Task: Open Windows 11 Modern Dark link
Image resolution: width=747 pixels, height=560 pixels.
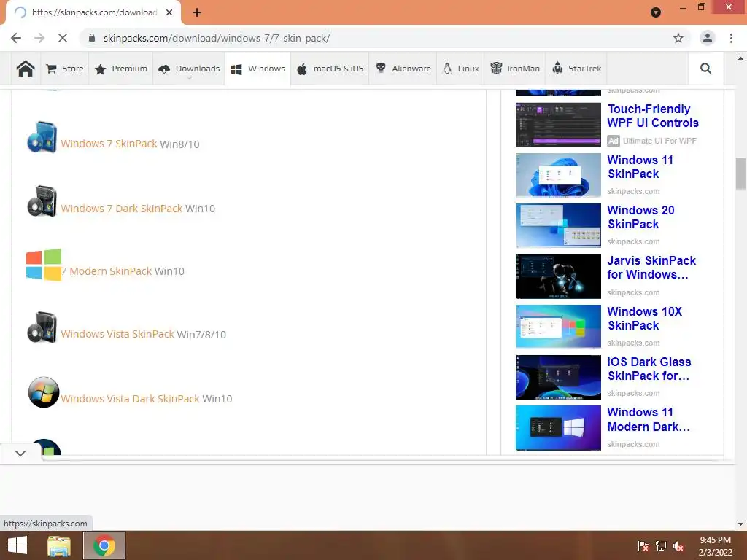Action: pos(649,419)
